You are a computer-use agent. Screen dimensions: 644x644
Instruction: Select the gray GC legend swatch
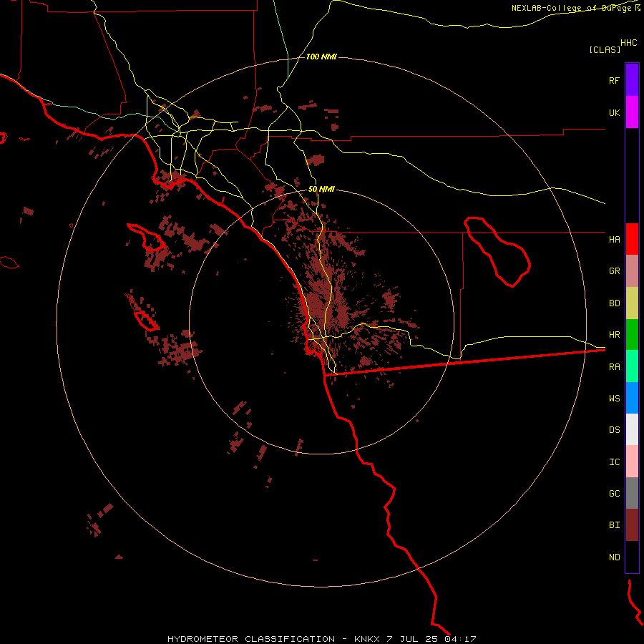[632, 493]
